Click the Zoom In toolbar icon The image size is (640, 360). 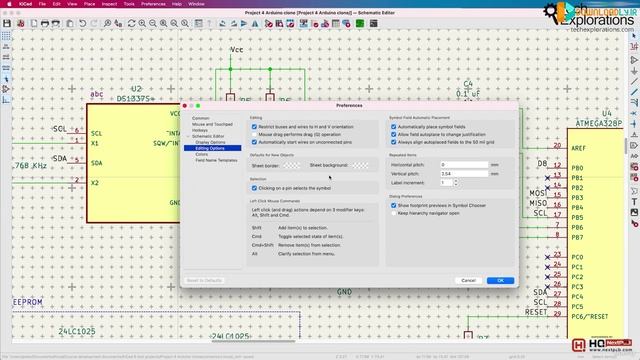(x=142, y=24)
